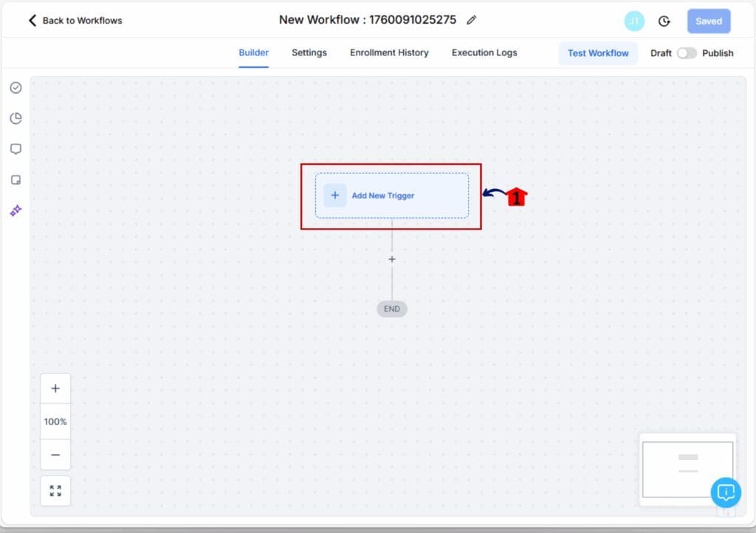Open the comment bubble sidebar icon
This screenshot has width=756, height=533.
click(x=16, y=149)
